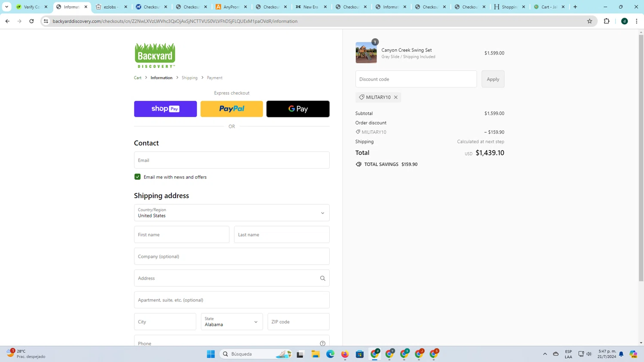Click the First name field
This screenshot has height=362, width=644.
pyautogui.click(x=182, y=235)
